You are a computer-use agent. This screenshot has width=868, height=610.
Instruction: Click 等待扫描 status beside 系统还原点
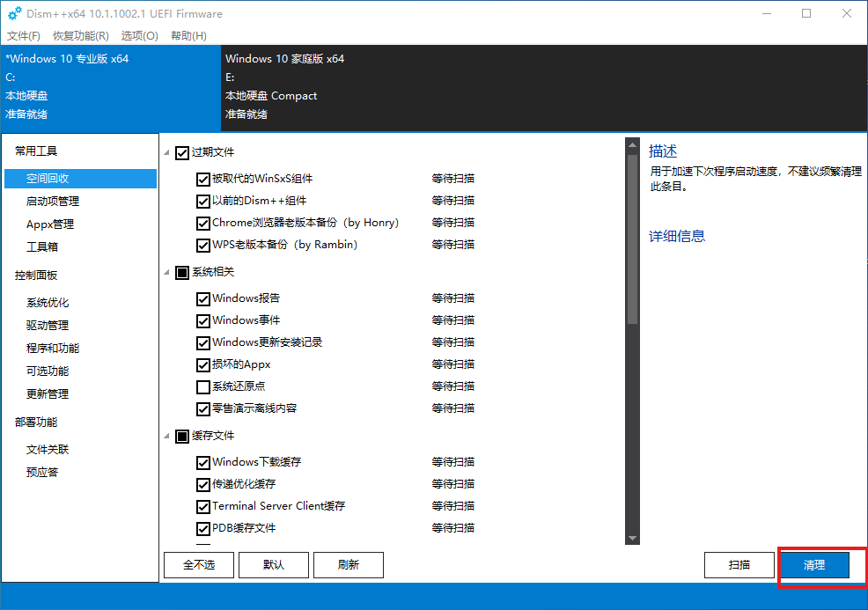pos(452,386)
